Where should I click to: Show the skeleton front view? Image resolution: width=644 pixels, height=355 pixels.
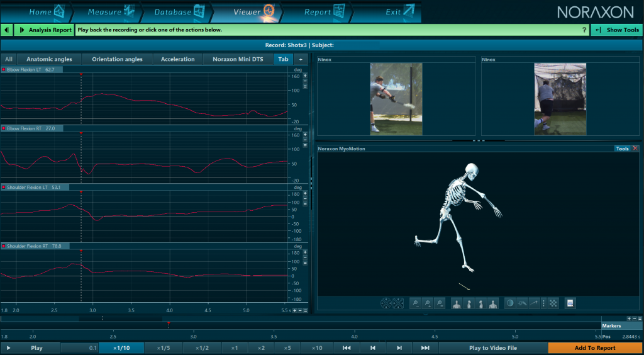(457, 303)
